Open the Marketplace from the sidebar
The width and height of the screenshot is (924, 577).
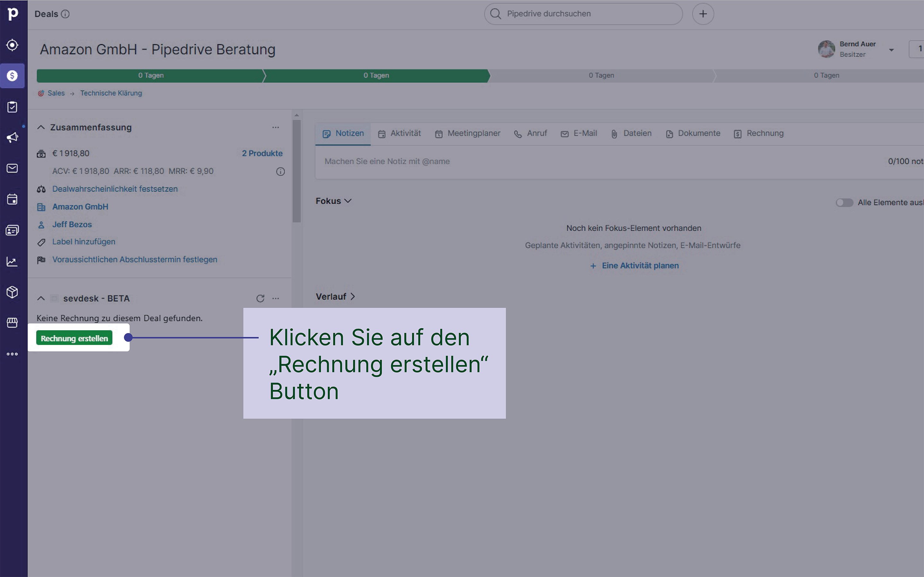[x=12, y=322]
